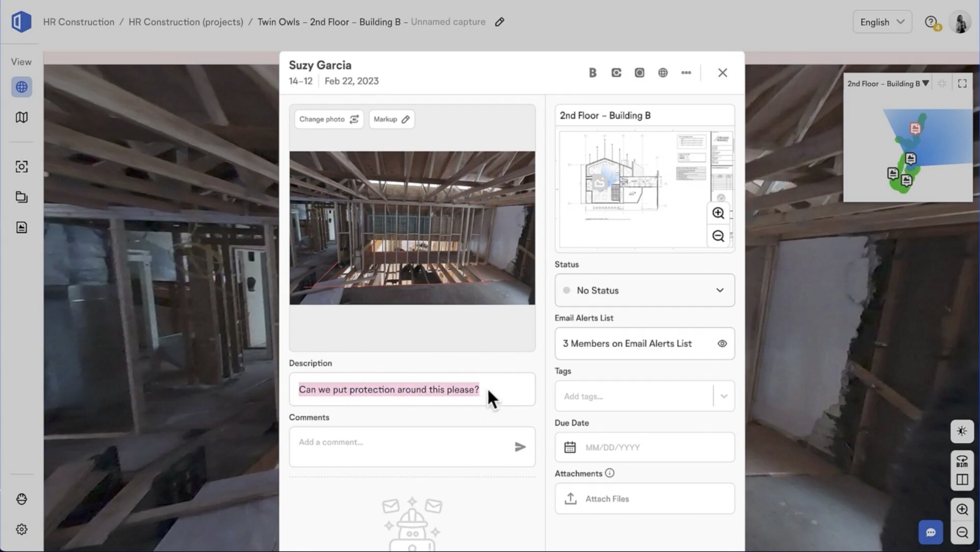Screen dimensions: 980x552
Task: Click the Markup button
Action: tap(391, 119)
